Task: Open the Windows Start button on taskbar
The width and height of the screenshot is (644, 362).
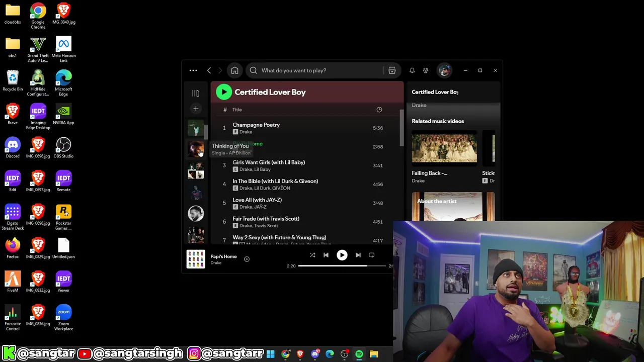Action: pos(270,354)
